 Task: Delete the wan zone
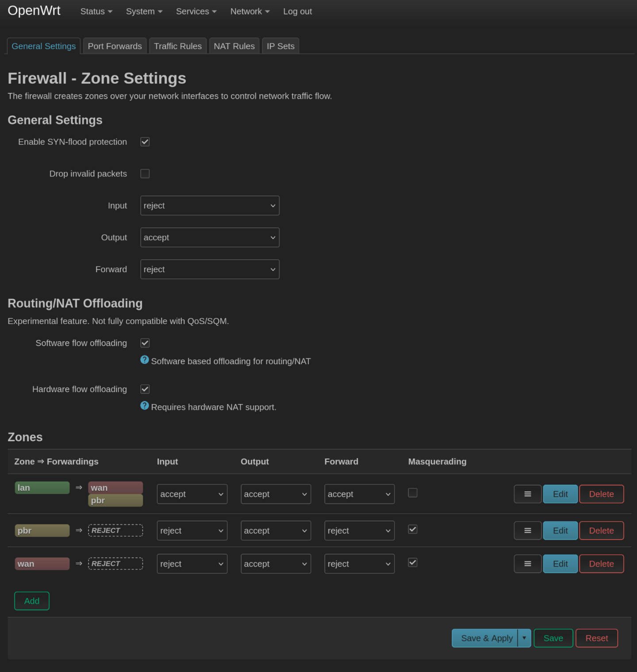coord(601,564)
